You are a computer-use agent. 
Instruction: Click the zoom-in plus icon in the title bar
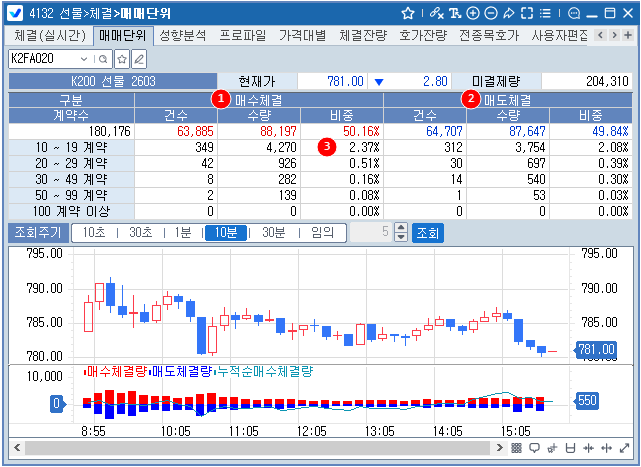pos(473,13)
